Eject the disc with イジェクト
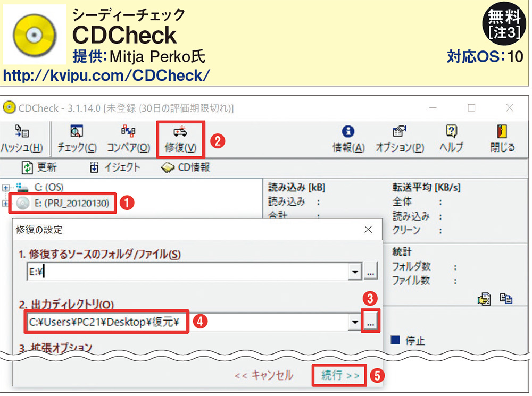The height and width of the screenshot is (396, 532). point(115,167)
